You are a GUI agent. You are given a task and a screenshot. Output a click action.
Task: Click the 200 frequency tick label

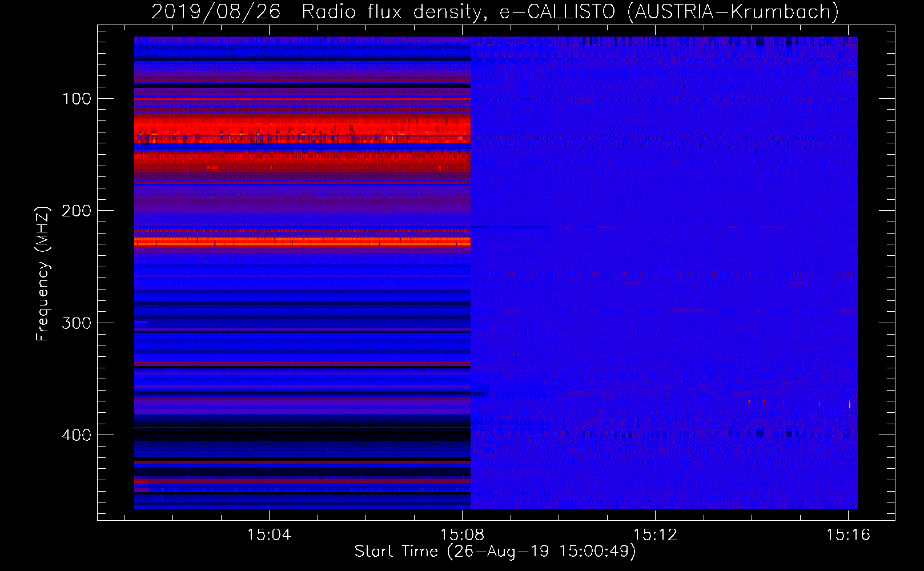pos(77,211)
